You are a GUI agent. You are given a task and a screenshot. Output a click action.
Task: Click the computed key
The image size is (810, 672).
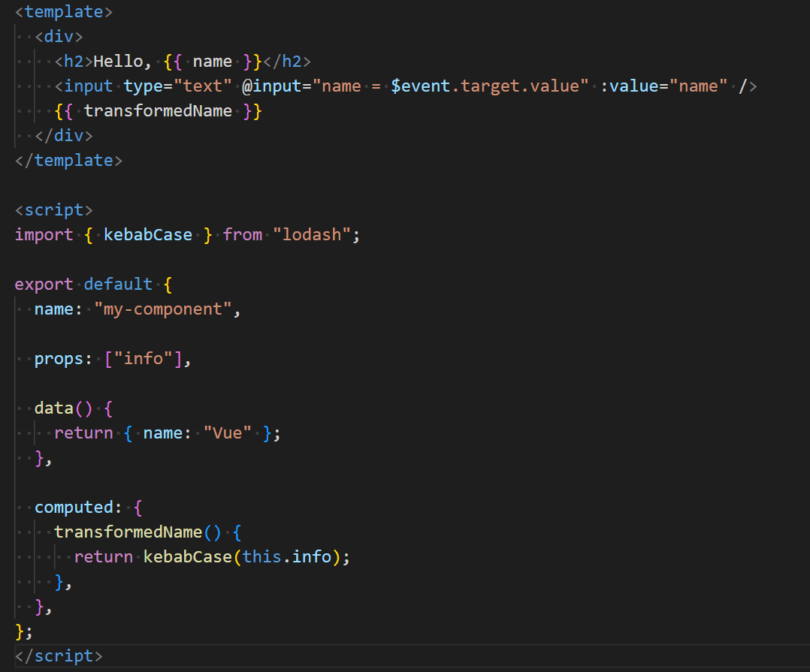(x=74, y=508)
